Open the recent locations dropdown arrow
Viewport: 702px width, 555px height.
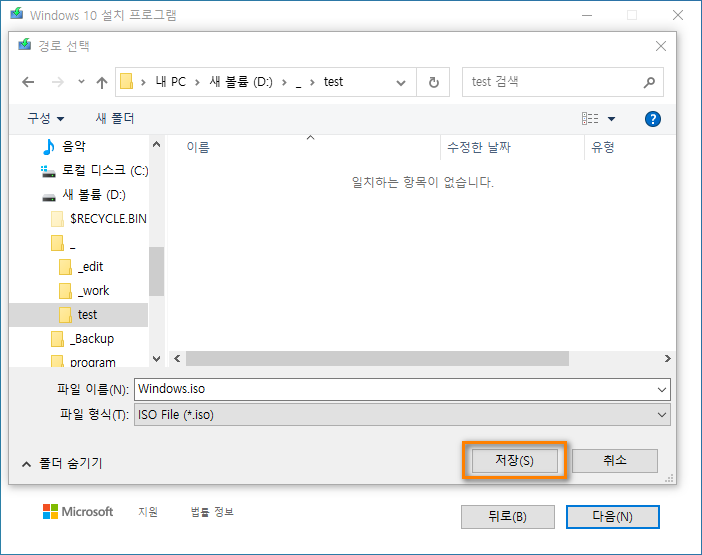(81, 82)
